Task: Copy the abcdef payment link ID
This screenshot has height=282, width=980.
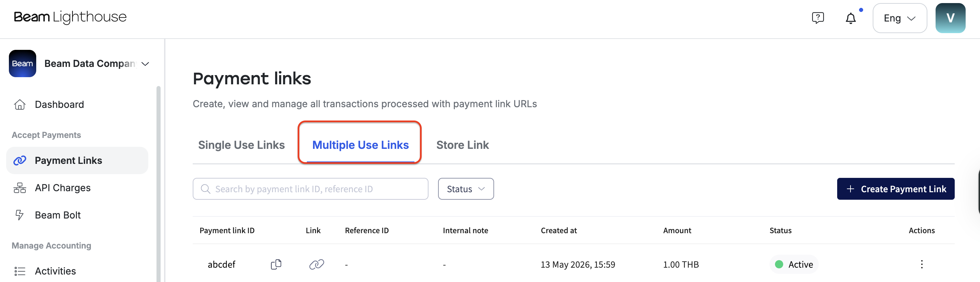Action: coord(276,264)
